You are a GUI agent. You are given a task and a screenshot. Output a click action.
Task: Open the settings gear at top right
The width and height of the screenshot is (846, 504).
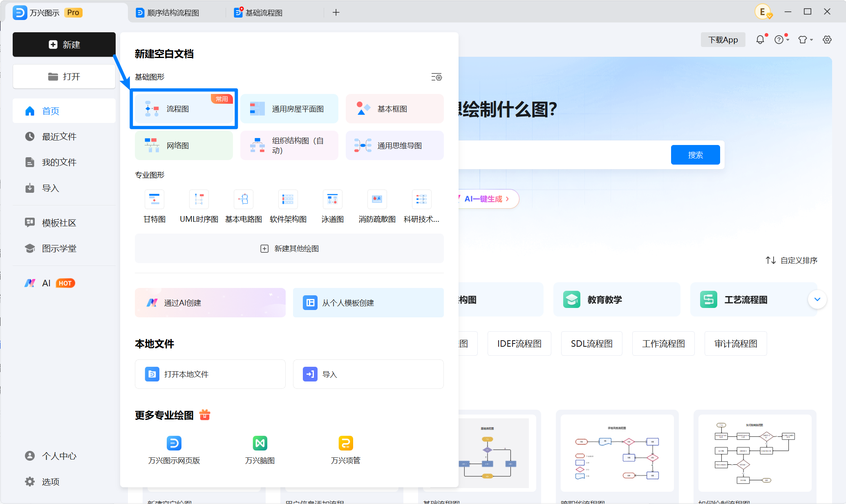[827, 40]
